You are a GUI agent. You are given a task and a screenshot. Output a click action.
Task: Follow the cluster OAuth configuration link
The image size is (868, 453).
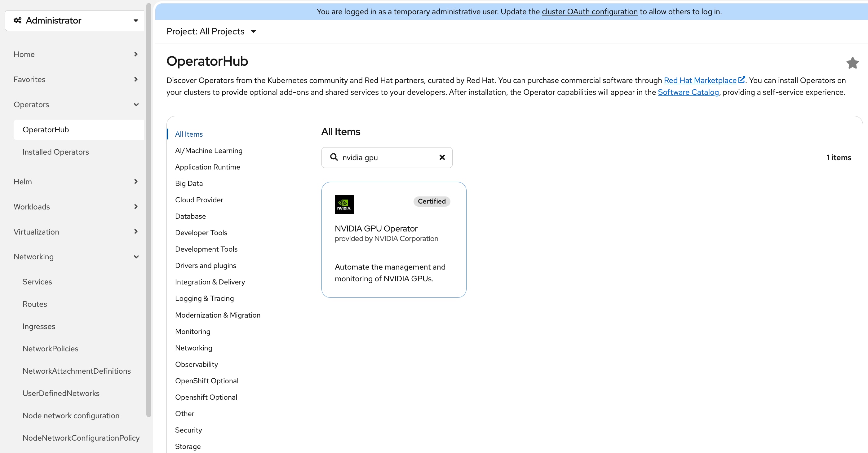coord(589,11)
